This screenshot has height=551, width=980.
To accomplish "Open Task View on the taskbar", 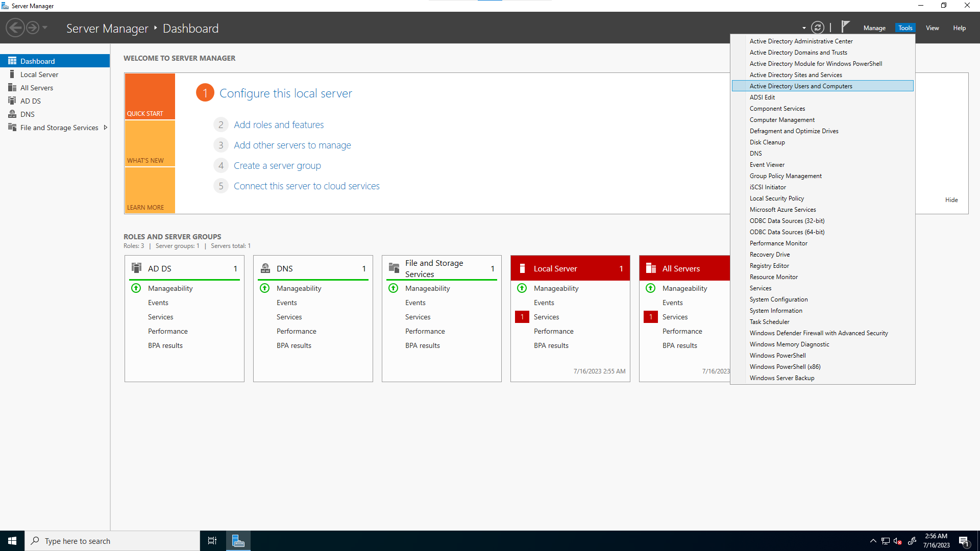I will [212, 541].
